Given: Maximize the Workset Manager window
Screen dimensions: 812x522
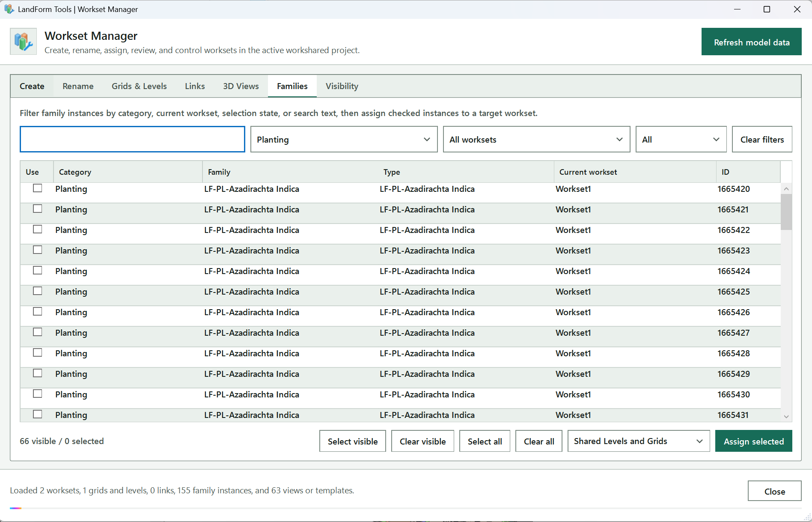Looking at the screenshot, I should coord(767,9).
